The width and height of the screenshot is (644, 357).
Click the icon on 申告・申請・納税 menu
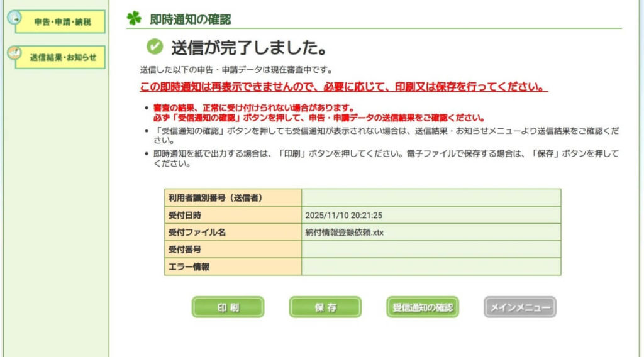pyautogui.click(x=15, y=18)
